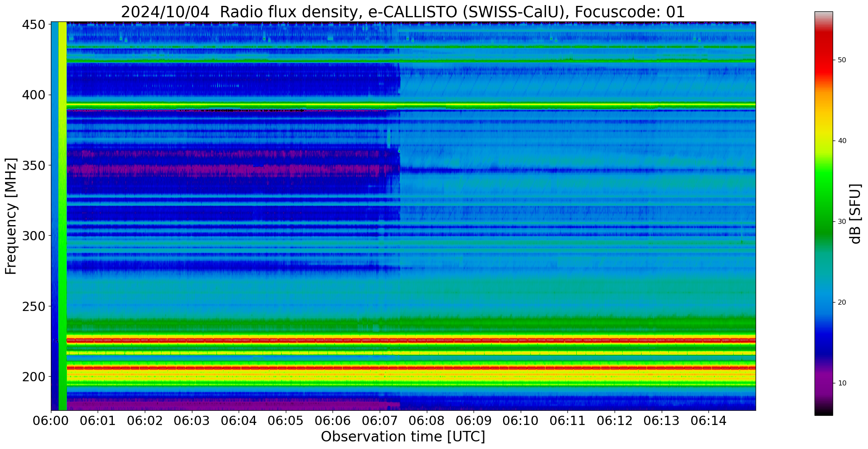Click the colorbar 30 tick label

(842, 222)
